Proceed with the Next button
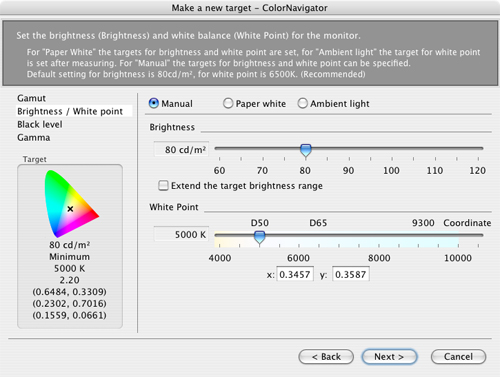The image size is (500, 377). pos(389,357)
